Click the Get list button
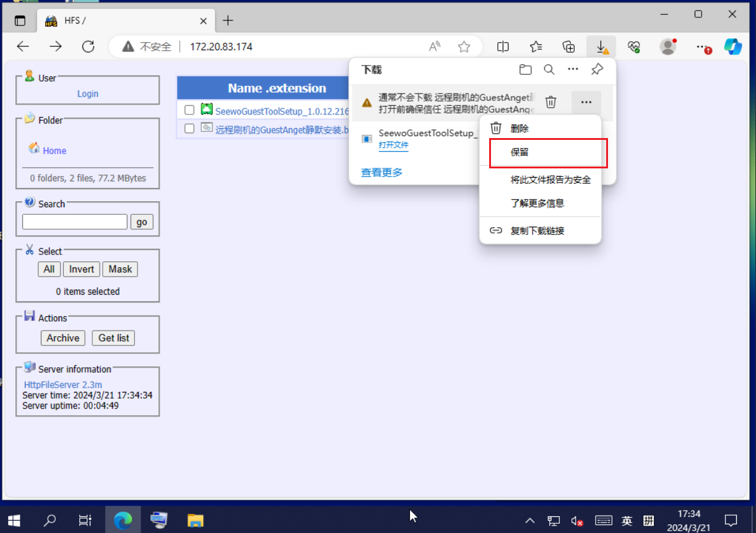Image resolution: width=756 pixels, height=533 pixels. [x=114, y=338]
